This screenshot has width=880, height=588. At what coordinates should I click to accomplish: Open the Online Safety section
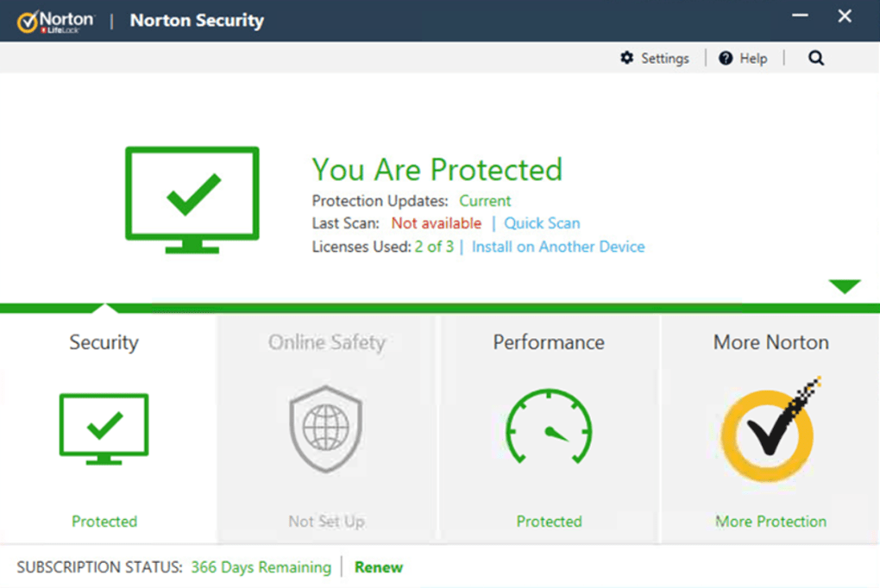pos(326,342)
